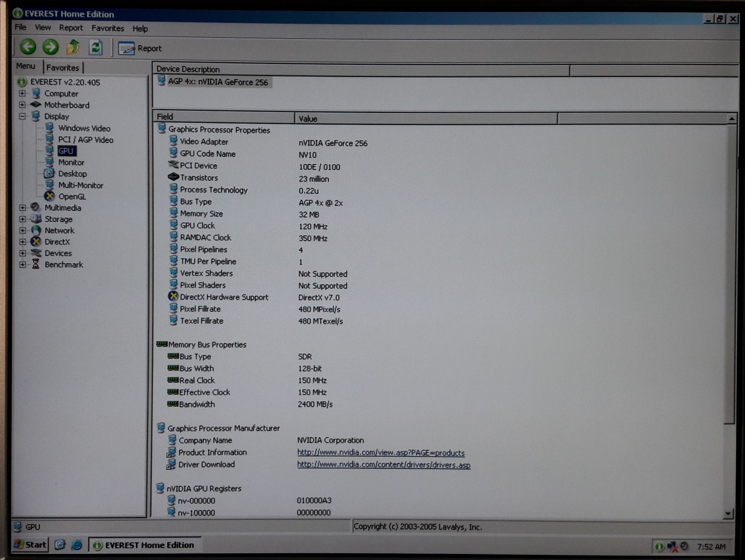This screenshot has height=560, width=745.
Task: Collapse the Display tree node
Action: (x=22, y=116)
